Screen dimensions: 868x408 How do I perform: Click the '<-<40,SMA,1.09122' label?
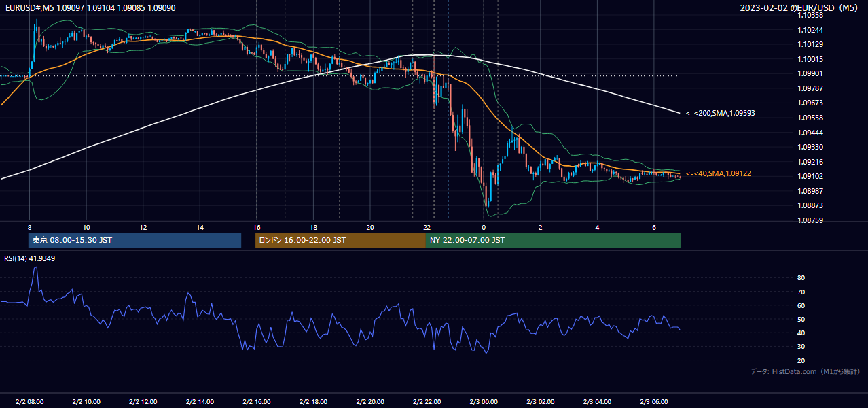(719, 174)
